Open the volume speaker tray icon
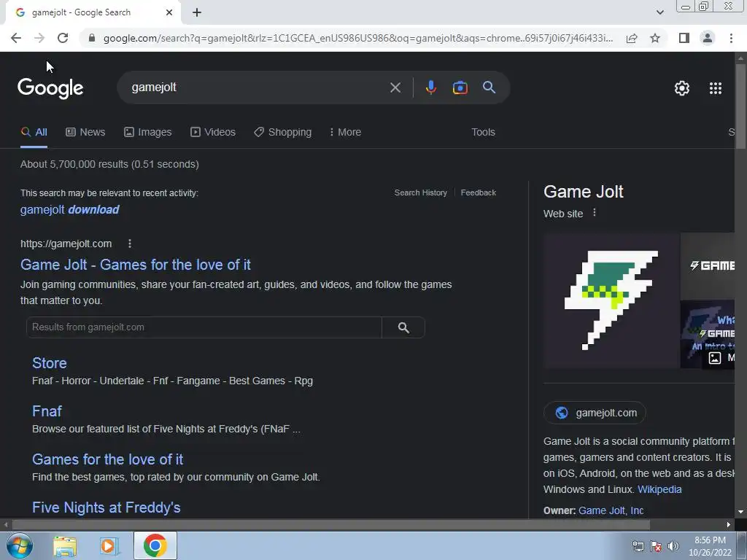Image resolution: width=747 pixels, height=560 pixels. tap(673, 546)
